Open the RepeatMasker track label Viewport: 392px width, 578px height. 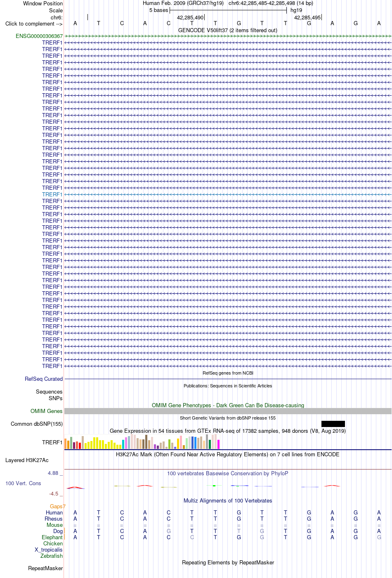pos(45,568)
